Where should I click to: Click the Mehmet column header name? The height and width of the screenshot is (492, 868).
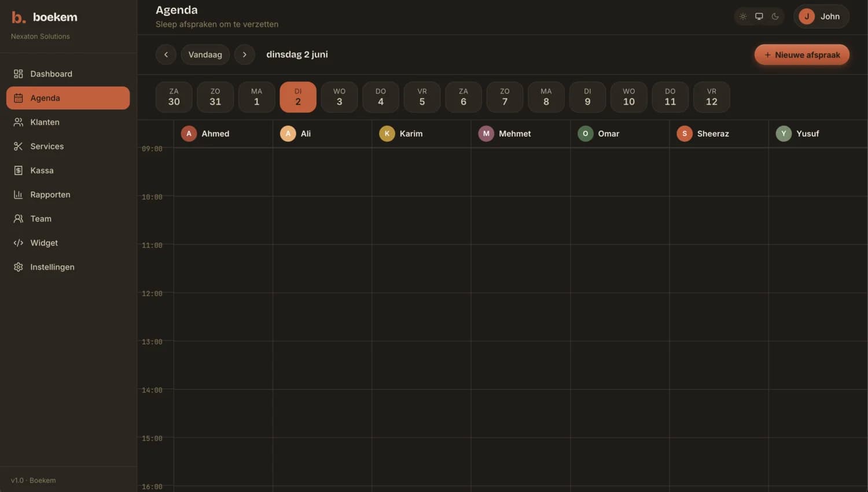[x=515, y=134]
